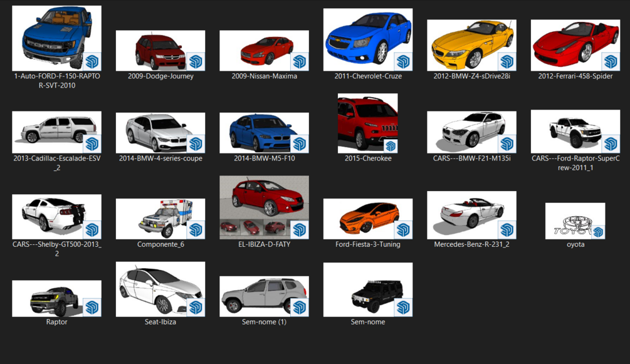This screenshot has height=364, width=630.
Task: Click the SketchUp badge on EL-IBIZA-D-FATY
Action: pyautogui.click(x=300, y=230)
